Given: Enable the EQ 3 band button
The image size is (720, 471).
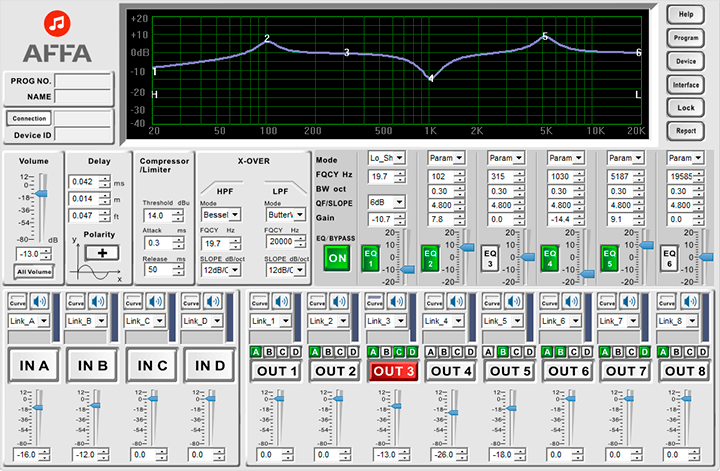Looking at the screenshot, I should pyautogui.click(x=490, y=258).
